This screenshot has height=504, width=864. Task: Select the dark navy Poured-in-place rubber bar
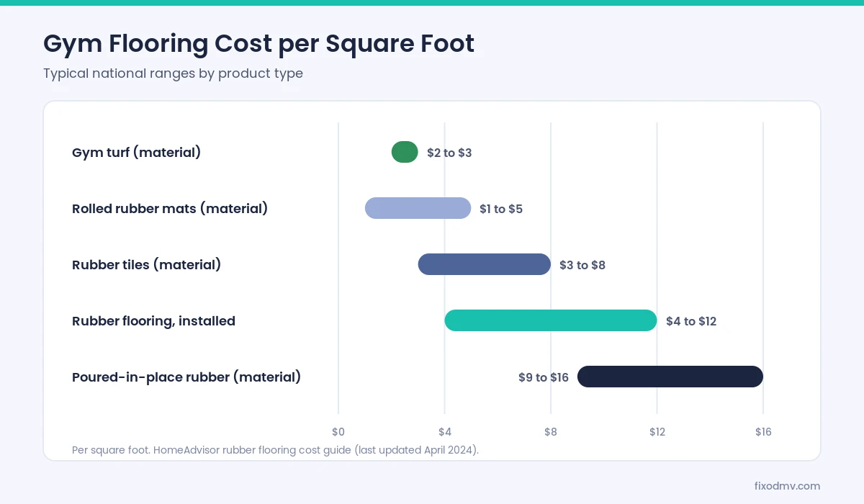pyautogui.click(x=670, y=377)
